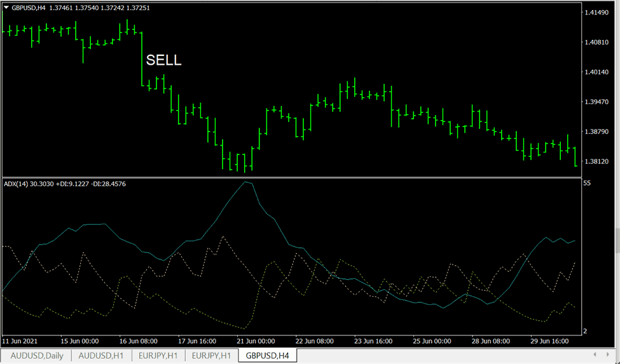
Task: Click the 1.39470 price scale value
Action: tap(596, 102)
